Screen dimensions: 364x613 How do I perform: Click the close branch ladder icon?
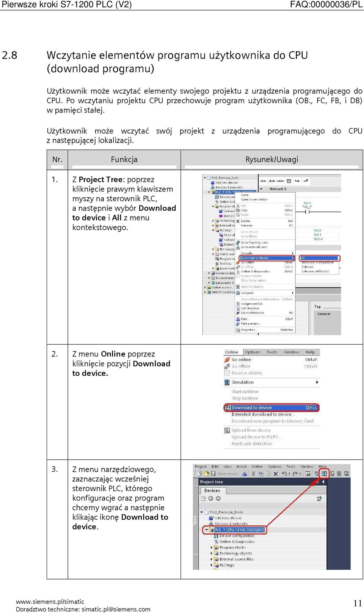(306, 181)
